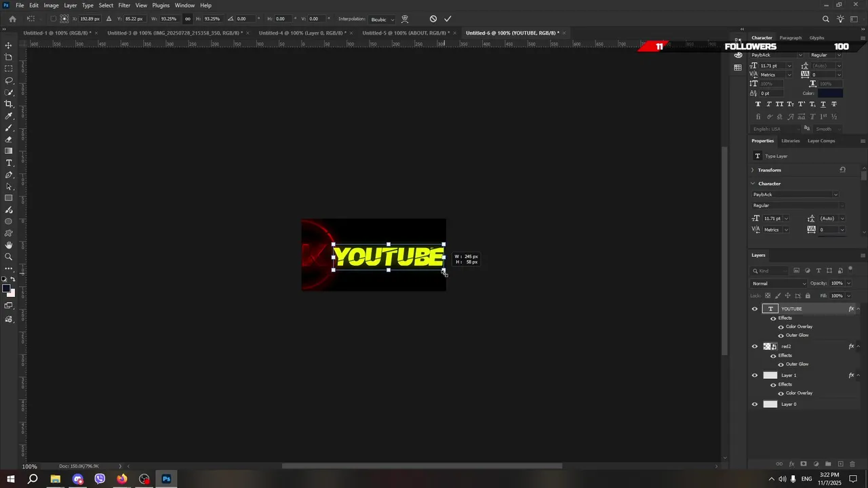Select the Eyedropper tool

pyautogui.click(x=9, y=116)
